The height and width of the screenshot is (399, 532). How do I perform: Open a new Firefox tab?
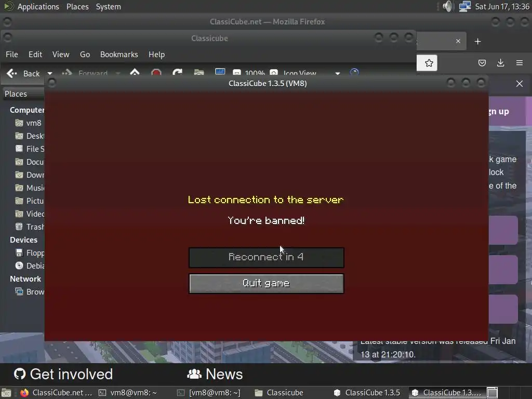click(478, 42)
